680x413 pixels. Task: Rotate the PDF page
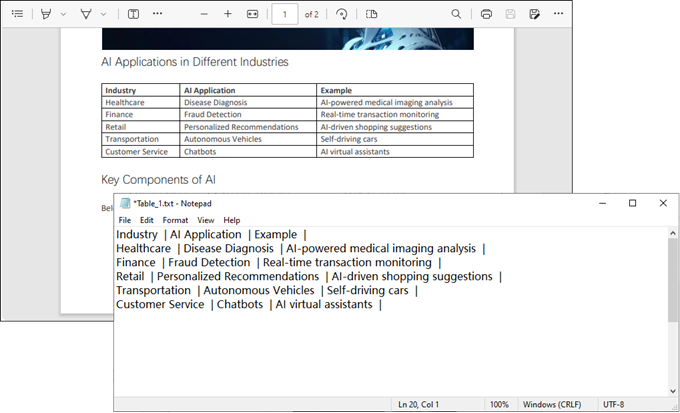[x=342, y=14]
